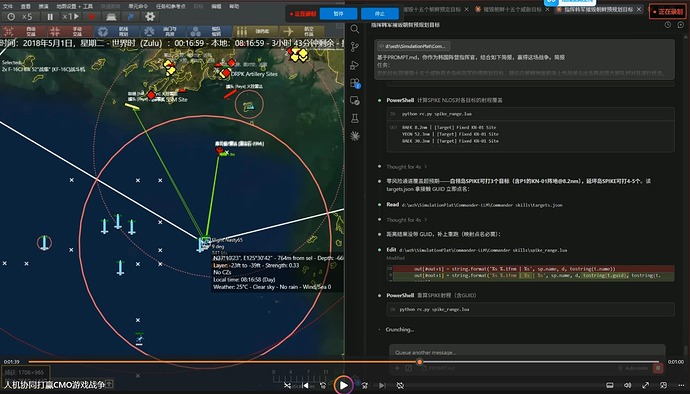
Task: Open the 文件 menu in the simulator
Action: pyautogui.click(x=8, y=6)
